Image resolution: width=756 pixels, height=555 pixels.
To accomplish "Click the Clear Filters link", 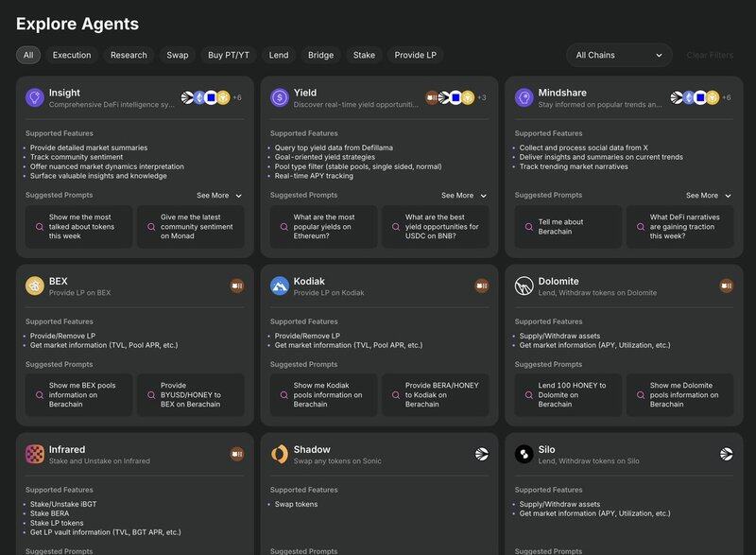I will coord(710,56).
